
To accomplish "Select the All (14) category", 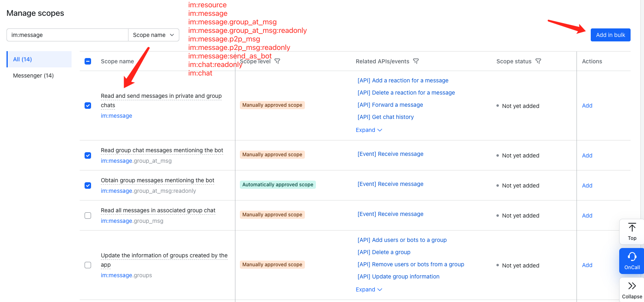I will pyautogui.click(x=22, y=59).
